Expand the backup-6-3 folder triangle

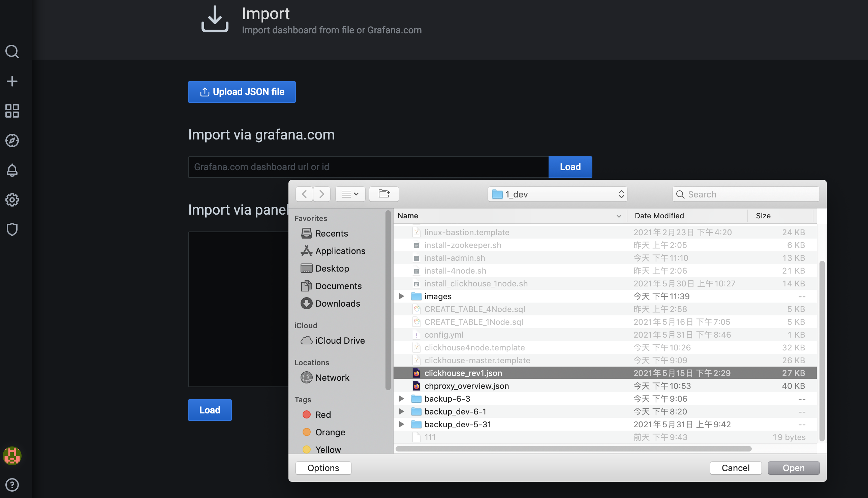[402, 399]
